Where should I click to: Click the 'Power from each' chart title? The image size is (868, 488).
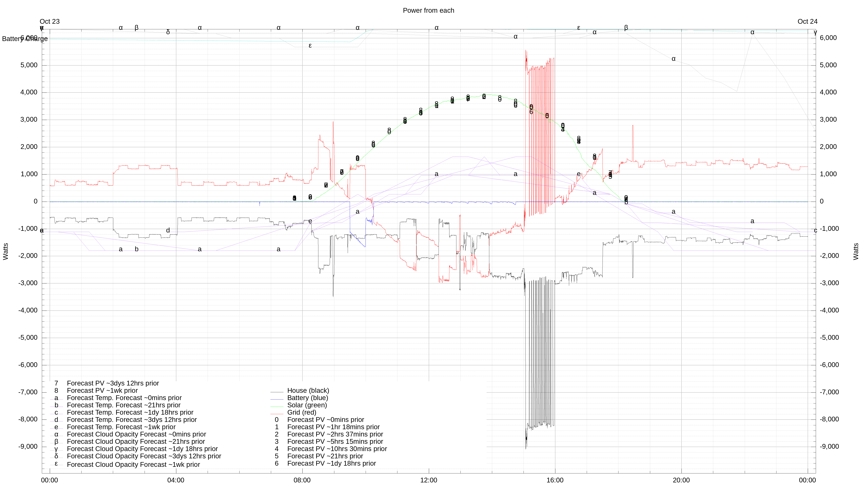point(428,11)
